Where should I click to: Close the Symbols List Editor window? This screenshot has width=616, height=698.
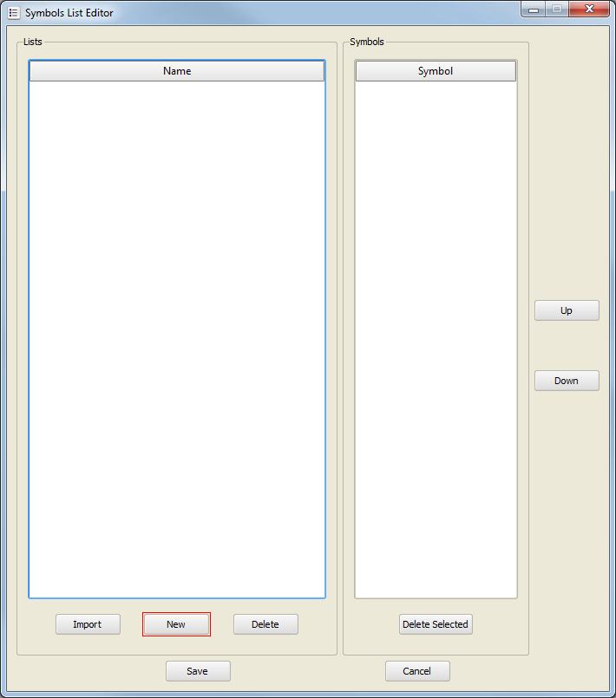(x=590, y=9)
